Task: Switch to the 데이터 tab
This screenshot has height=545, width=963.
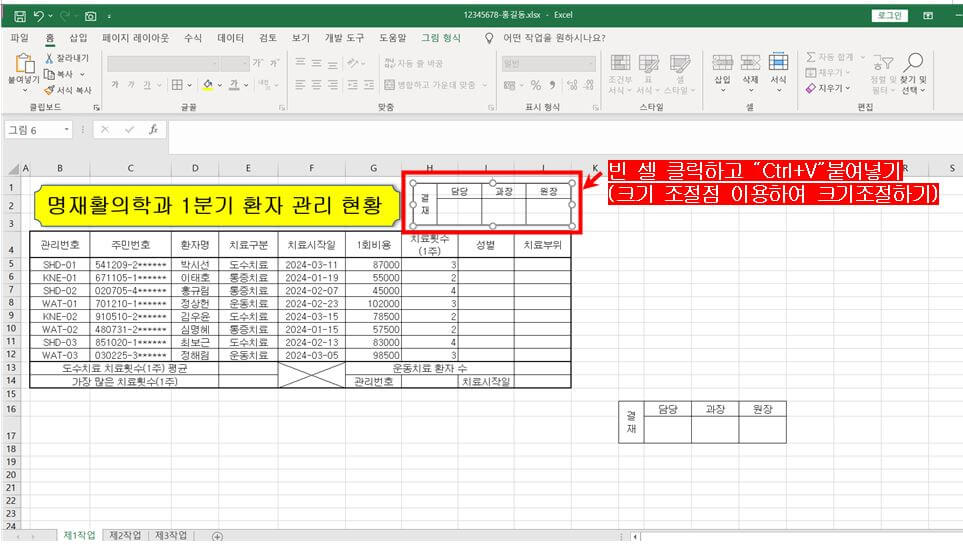Action: pyautogui.click(x=230, y=38)
